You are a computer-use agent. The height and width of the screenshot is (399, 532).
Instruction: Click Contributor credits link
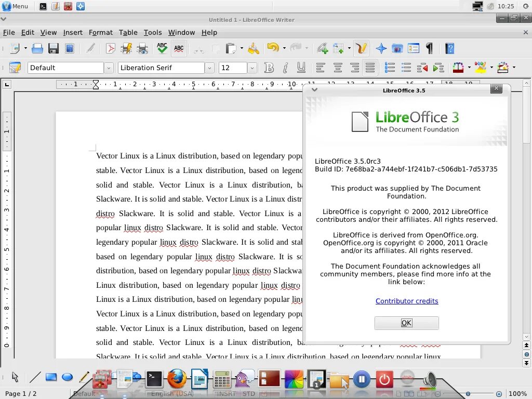pyautogui.click(x=407, y=301)
